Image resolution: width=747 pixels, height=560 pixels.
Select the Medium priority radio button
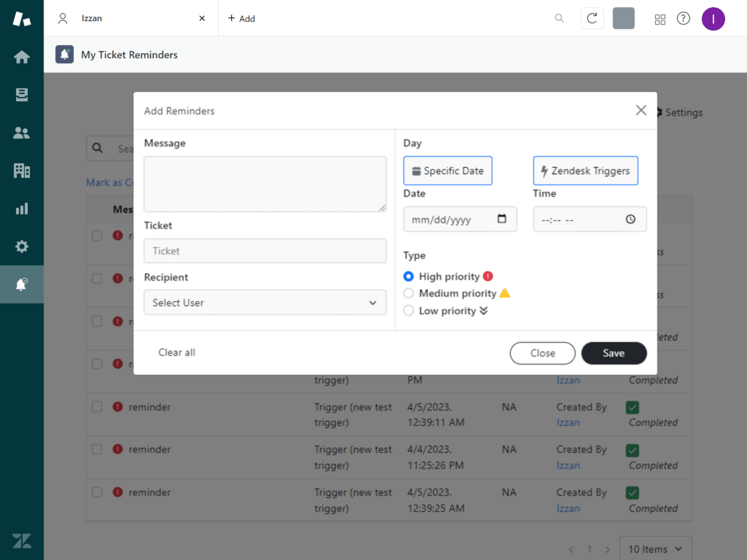pos(409,293)
